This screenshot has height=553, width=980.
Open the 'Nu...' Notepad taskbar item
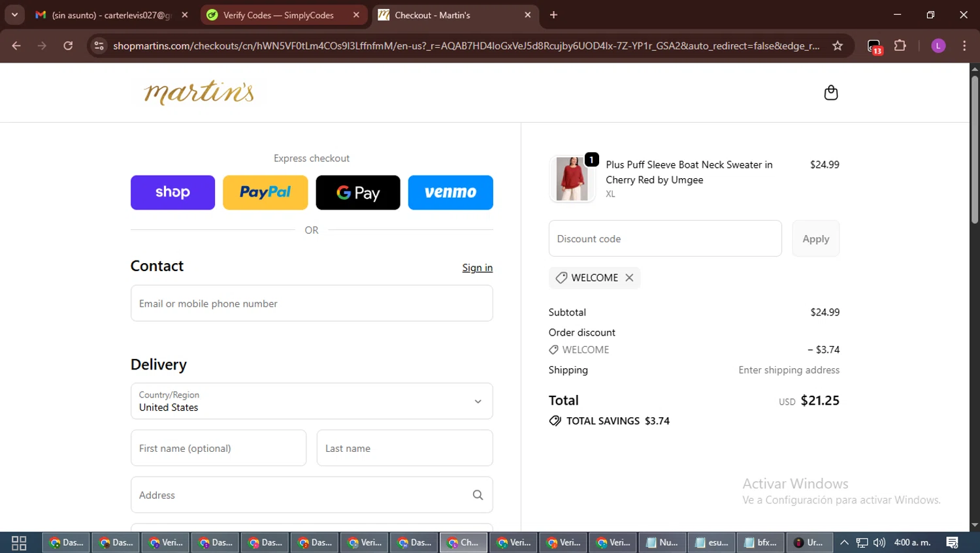point(662,543)
